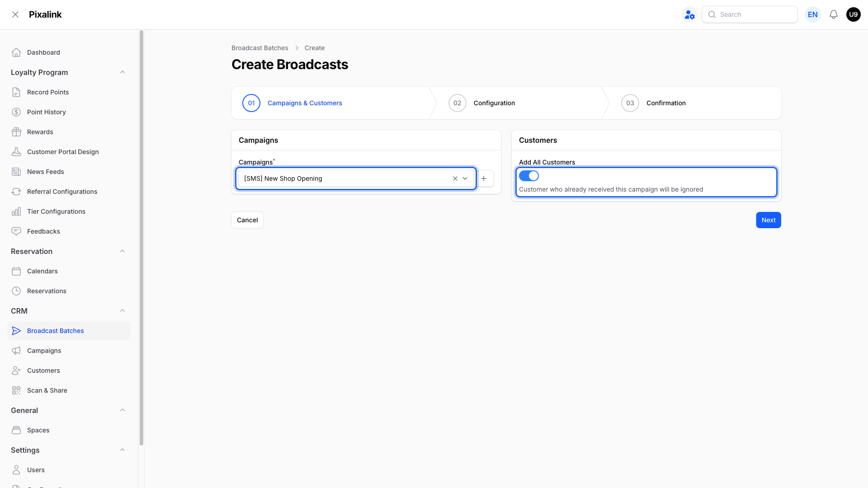Open Broadcast Batches breadcrumb link
The width and height of the screenshot is (868, 488).
click(x=259, y=48)
